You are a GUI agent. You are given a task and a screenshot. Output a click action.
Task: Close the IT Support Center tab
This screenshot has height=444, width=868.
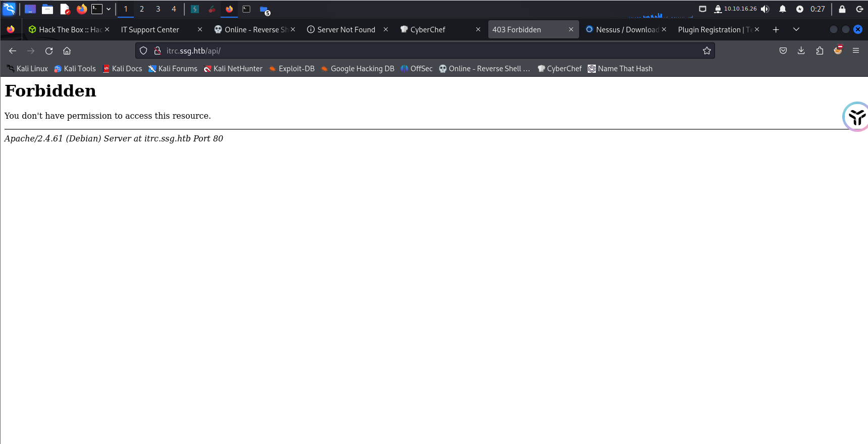[x=200, y=30]
